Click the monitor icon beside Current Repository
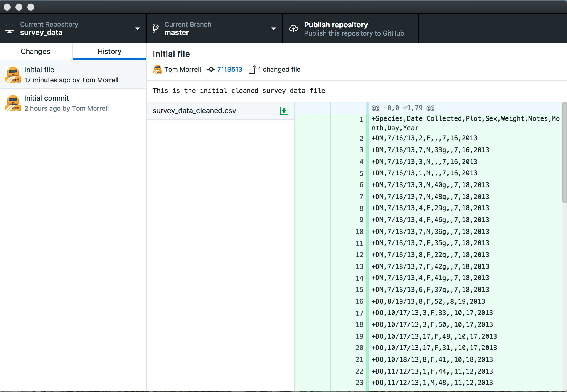 tap(10, 28)
